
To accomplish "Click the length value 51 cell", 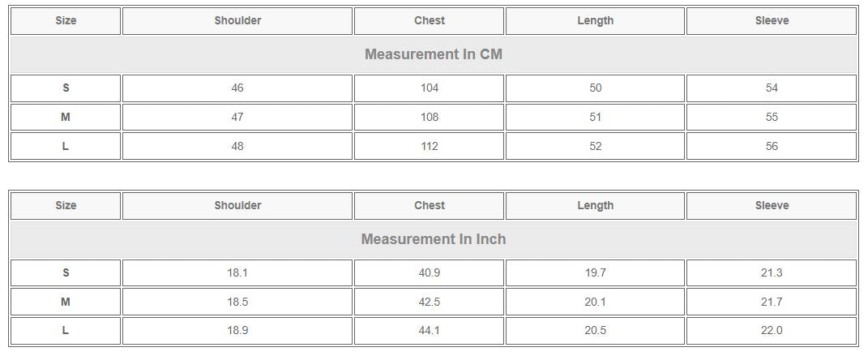I will (x=595, y=118).
